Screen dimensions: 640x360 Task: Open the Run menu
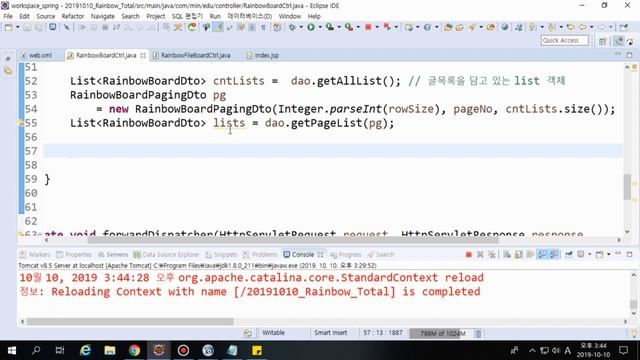[x=215, y=16]
